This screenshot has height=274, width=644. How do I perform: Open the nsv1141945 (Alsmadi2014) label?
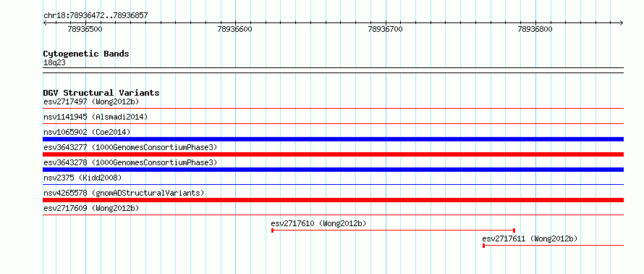pos(96,117)
